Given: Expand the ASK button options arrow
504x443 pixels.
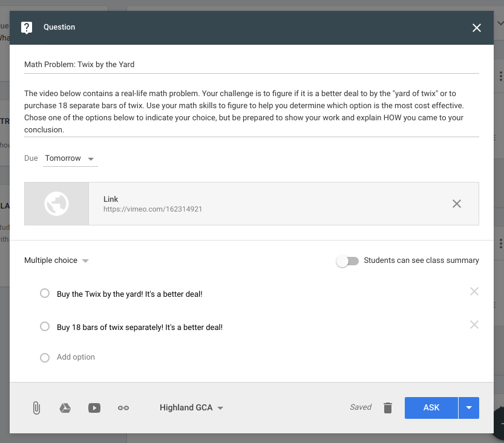Looking at the screenshot, I should point(469,408).
